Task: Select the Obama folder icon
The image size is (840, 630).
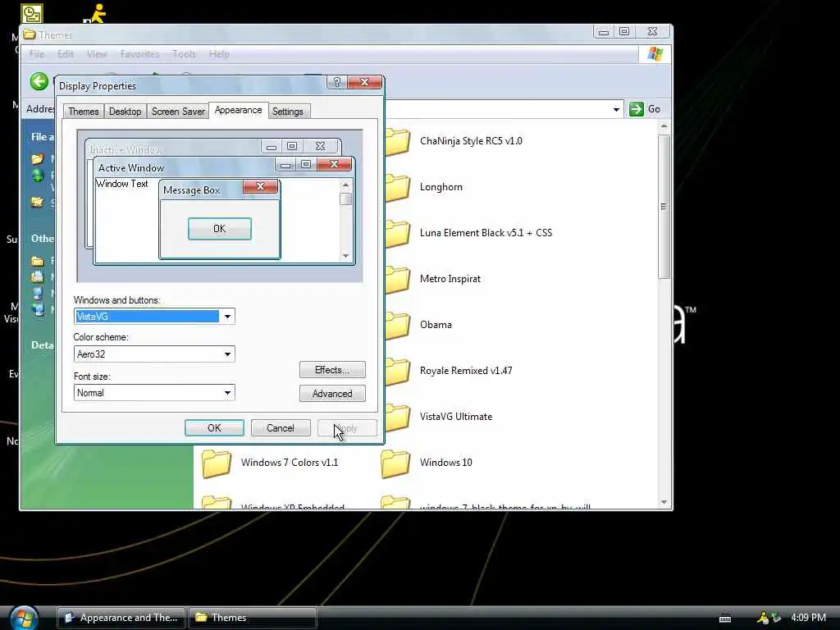Action: coord(398,326)
